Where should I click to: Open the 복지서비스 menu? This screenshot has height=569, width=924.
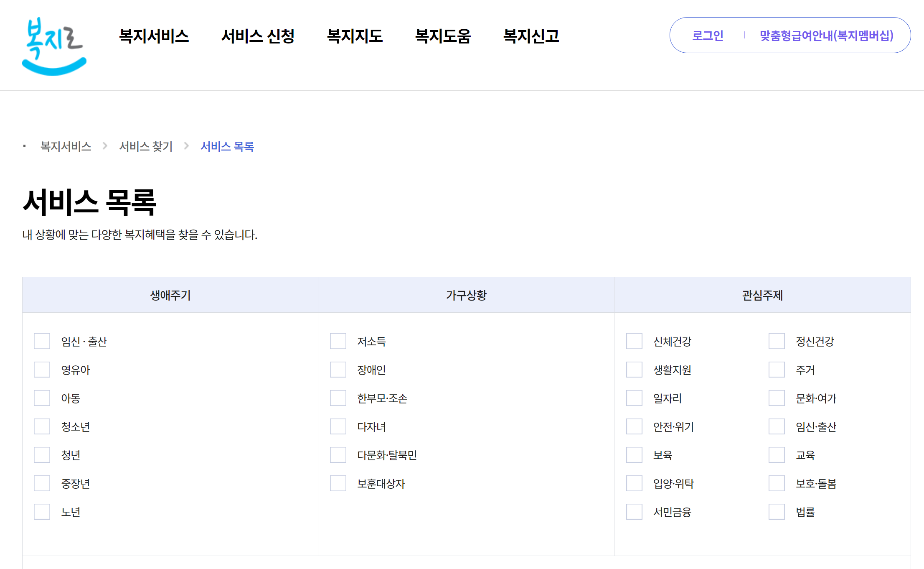(154, 36)
